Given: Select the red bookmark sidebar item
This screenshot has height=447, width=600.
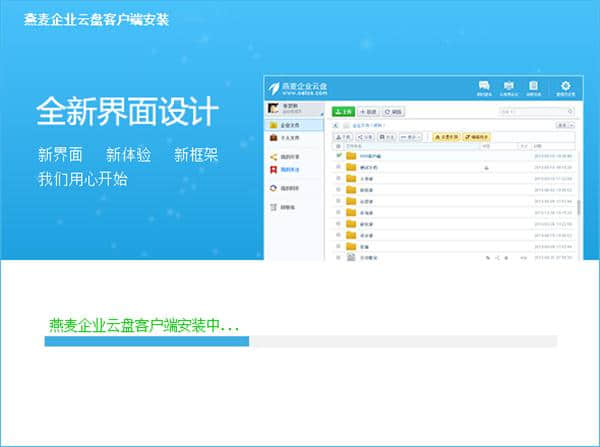Looking at the screenshot, I should tap(285, 170).
